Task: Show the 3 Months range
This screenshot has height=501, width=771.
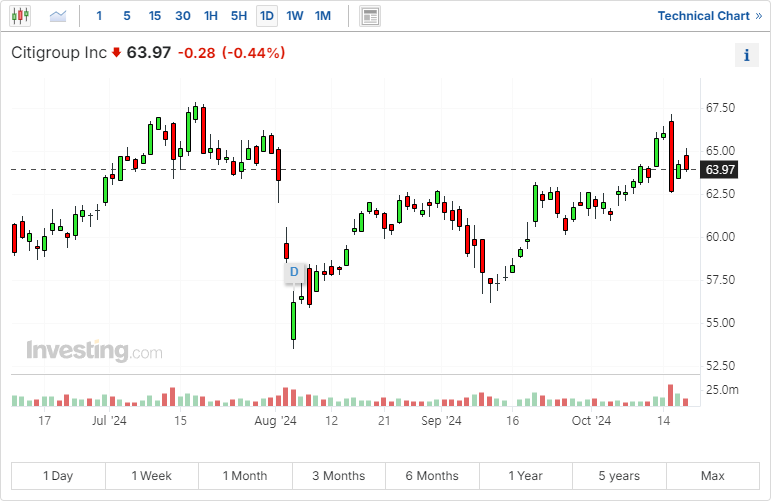Action: pos(339,476)
